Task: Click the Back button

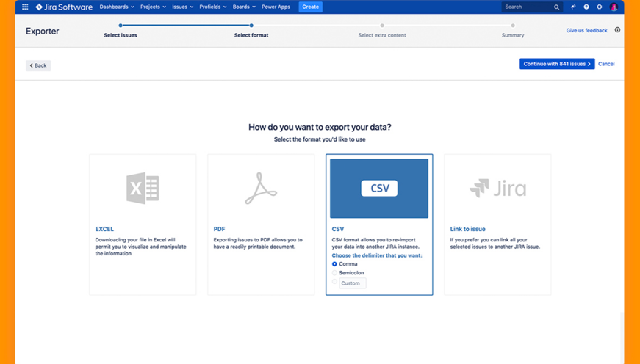Action: (38, 65)
